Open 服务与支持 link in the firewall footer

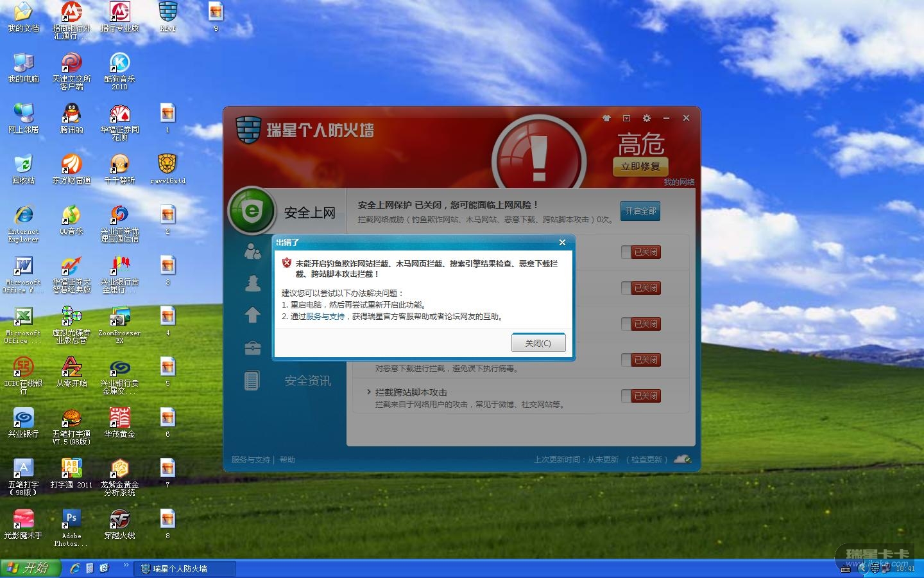pyautogui.click(x=251, y=460)
